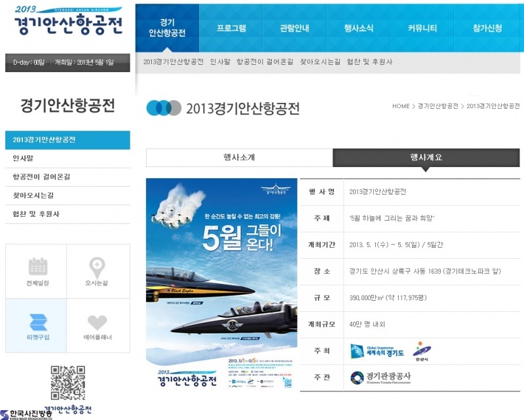
Task: Select 인사말 in the left sidebar
Action: point(67,159)
